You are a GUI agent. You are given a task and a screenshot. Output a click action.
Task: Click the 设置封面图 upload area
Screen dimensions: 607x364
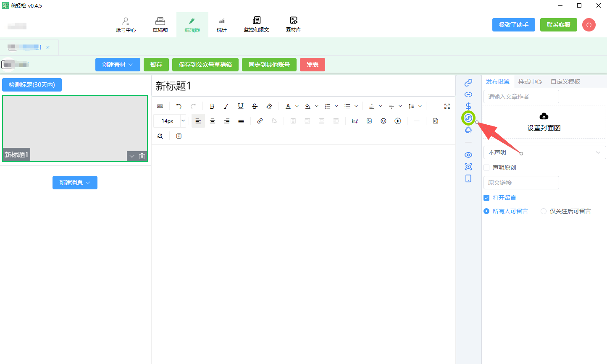[544, 122]
